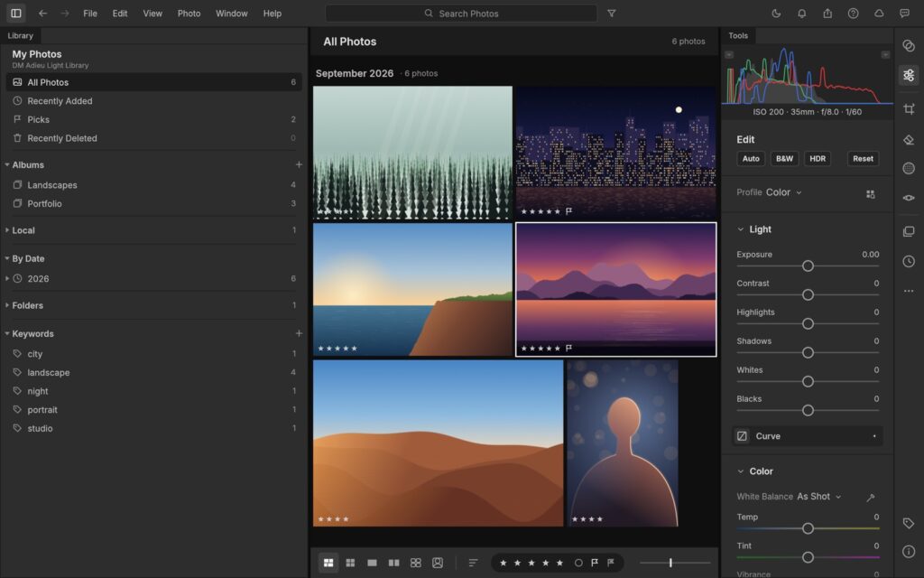The image size is (924, 578).
Task: Expand the Folders section
Action: [x=7, y=305]
